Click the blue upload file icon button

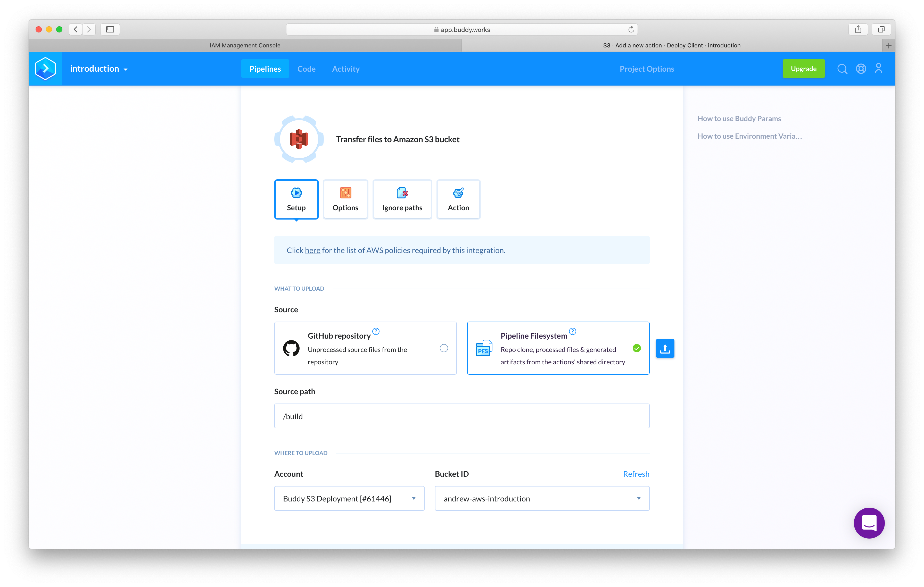pos(665,348)
